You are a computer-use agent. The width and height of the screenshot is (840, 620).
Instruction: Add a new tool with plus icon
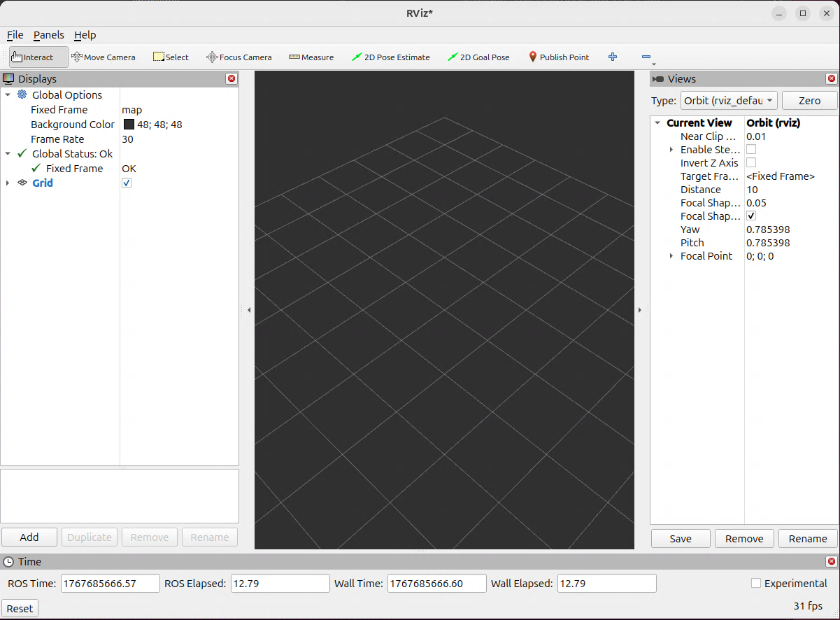coord(613,57)
